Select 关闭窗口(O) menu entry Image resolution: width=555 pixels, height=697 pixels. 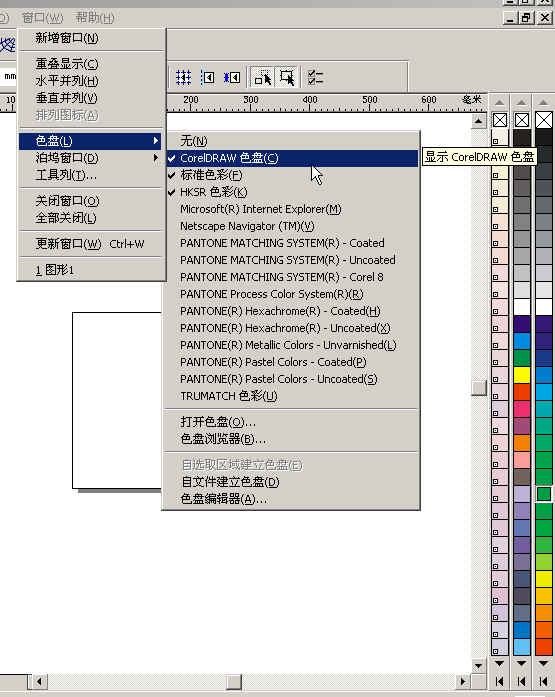point(90,200)
